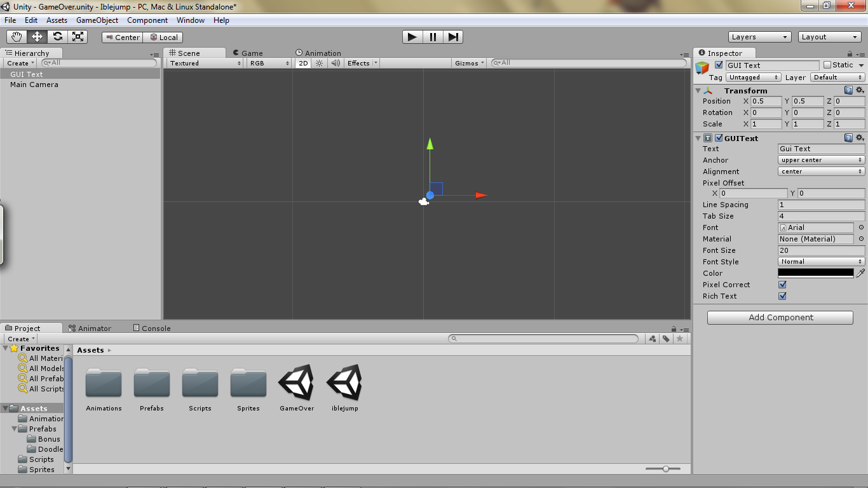
Task: Toggle the 2D scene view mode
Action: (303, 63)
